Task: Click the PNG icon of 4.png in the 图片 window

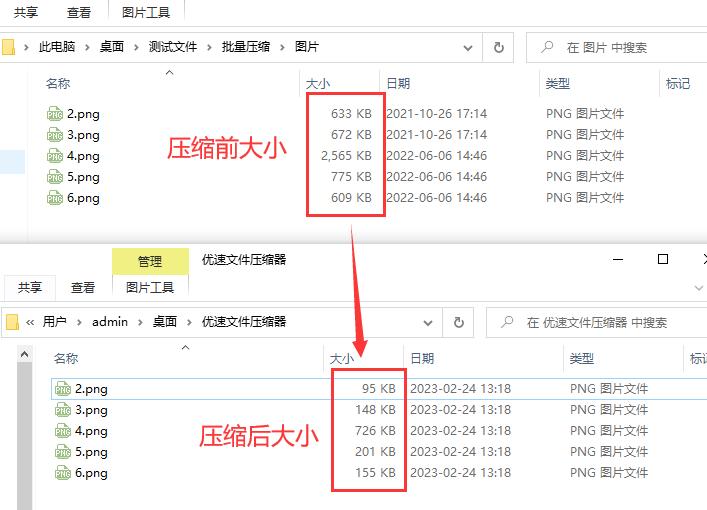Action: click(55, 156)
